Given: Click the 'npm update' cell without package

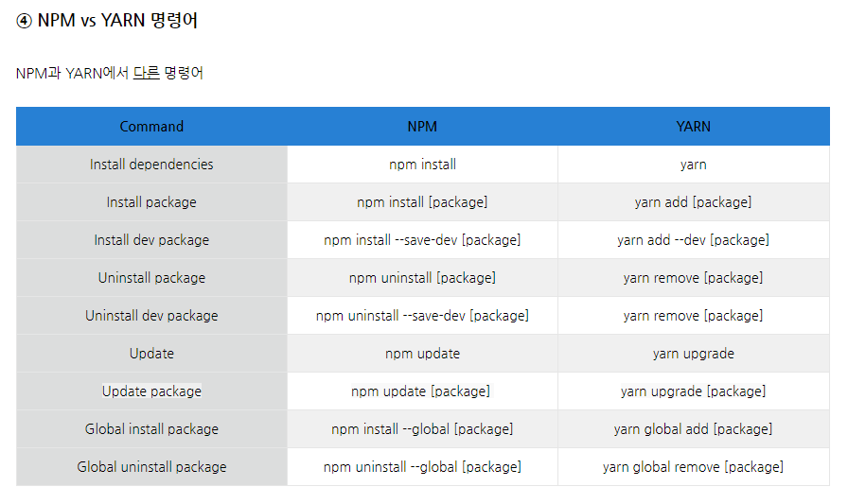Looking at the screenshot, I should point(422,354).
